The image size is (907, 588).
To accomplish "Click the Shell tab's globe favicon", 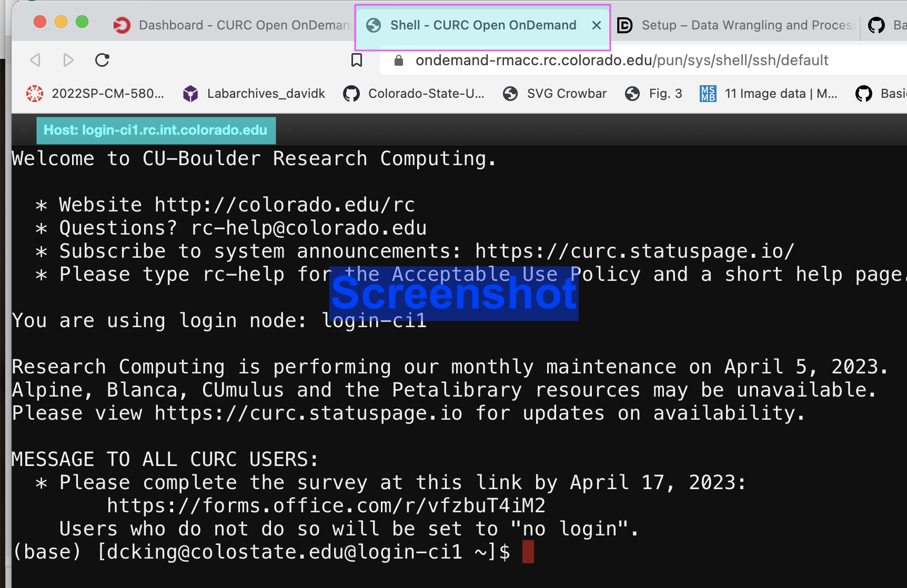I will click(x=374, y=25).
